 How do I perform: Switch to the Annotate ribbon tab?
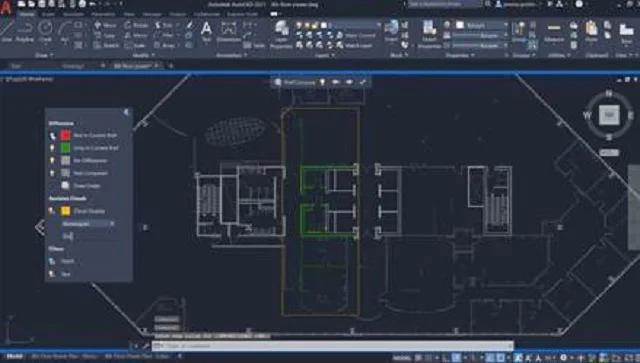tap(73, 14)
